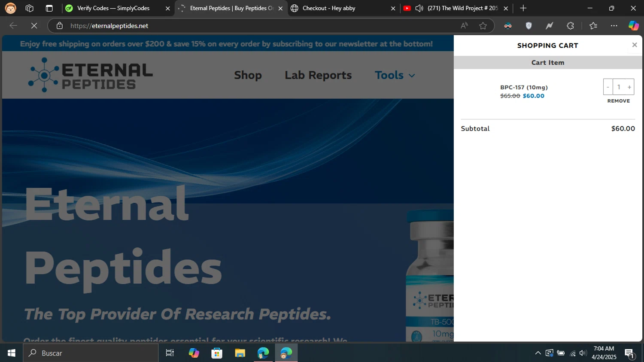Go back to the previous page
Viewport: 644px width, 362px height.
click(x=13, y=26)
